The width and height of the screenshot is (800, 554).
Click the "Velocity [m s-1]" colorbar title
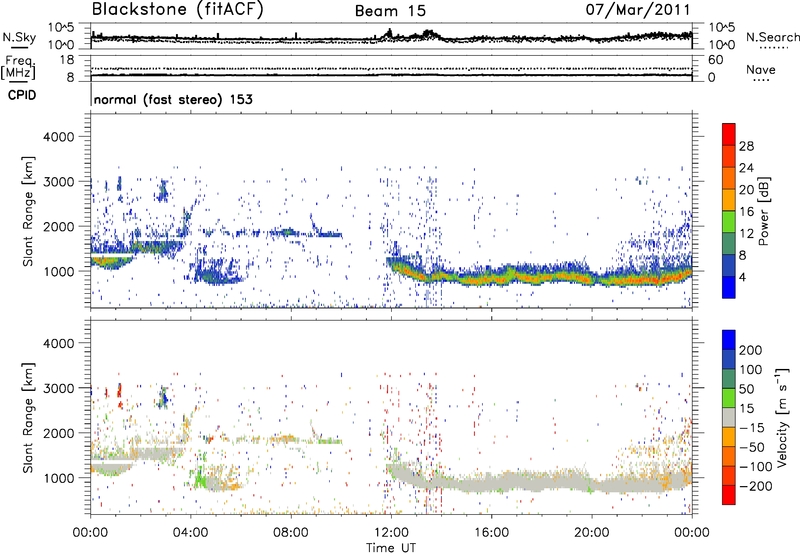(782, 417)
